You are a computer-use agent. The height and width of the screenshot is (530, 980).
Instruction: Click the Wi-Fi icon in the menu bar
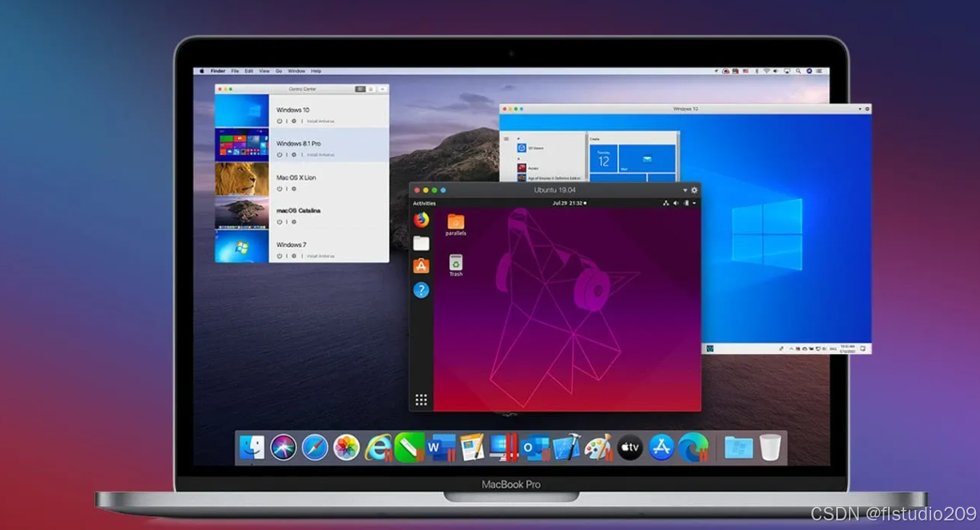coord(766,71)
